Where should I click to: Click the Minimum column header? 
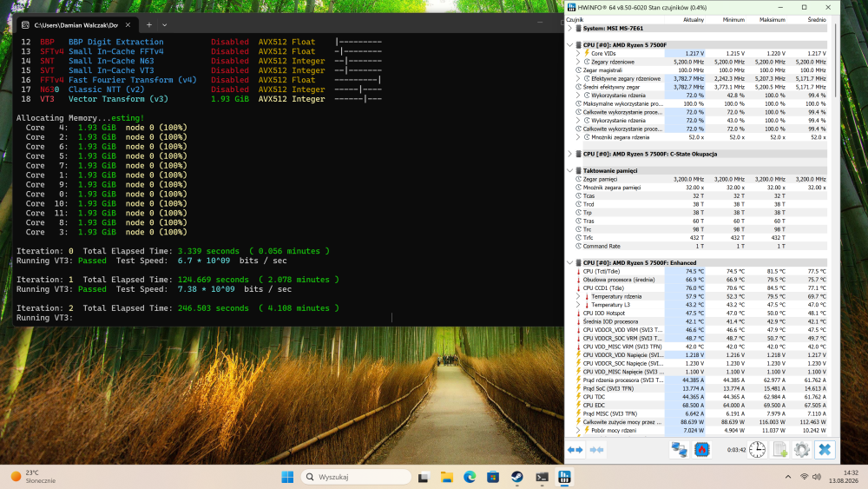coord(726,19)
